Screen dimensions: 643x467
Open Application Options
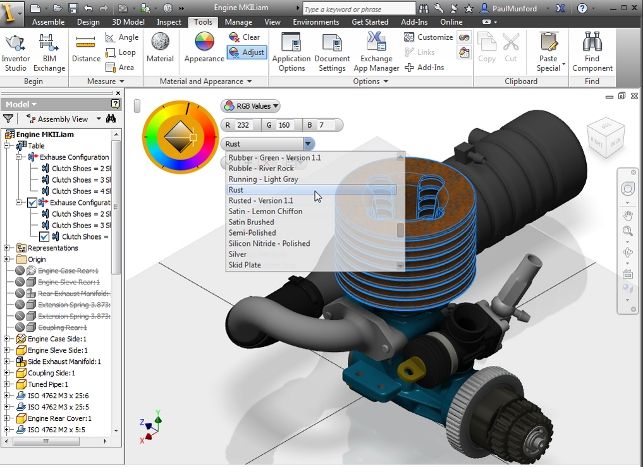(x=291, y=52)
